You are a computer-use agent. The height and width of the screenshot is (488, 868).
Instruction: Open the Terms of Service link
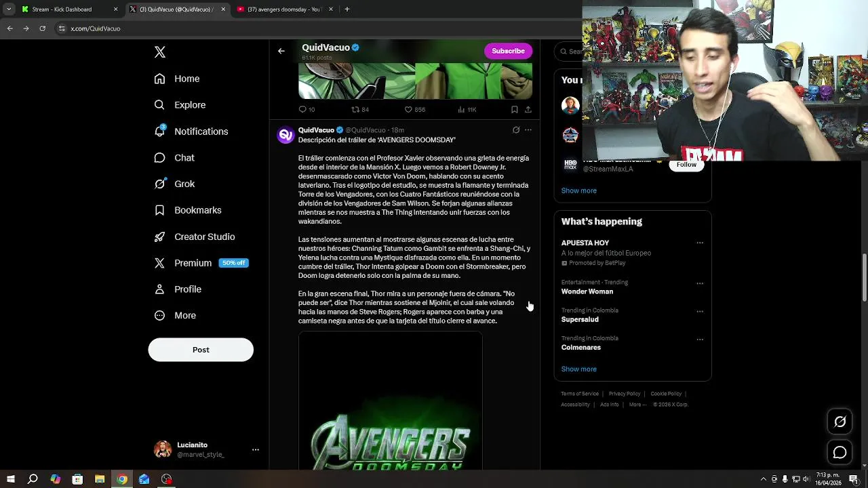coord(580,394)
